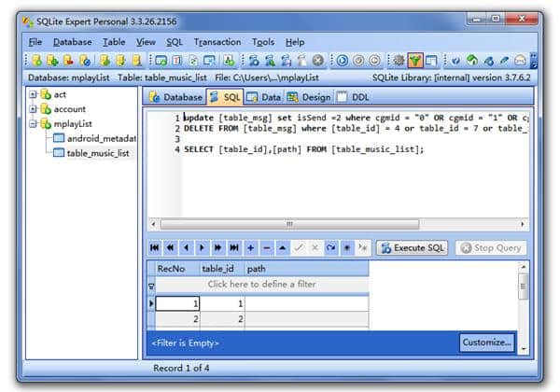The width and height of the screenshot is (560, 392).
Task: Click the SQL editor horizontal scrollbar thumb
Action: pyautogui.click(x=289, y=225)
